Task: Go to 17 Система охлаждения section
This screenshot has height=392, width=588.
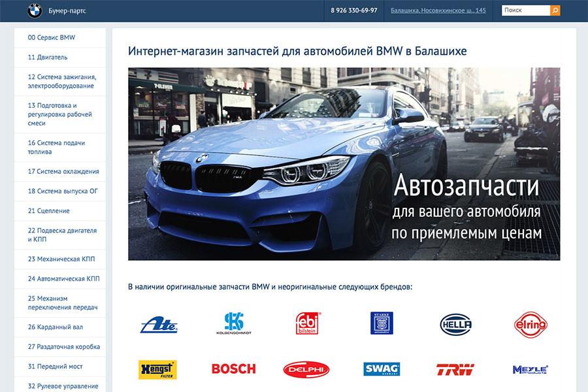Action: pos(63,171)
